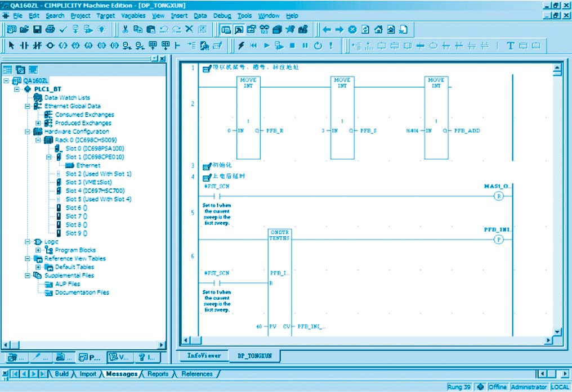Viewport: 572px width, 392px height.
Task: Collapse the PLC1_BT target node
Action: [x=17, y=89]
